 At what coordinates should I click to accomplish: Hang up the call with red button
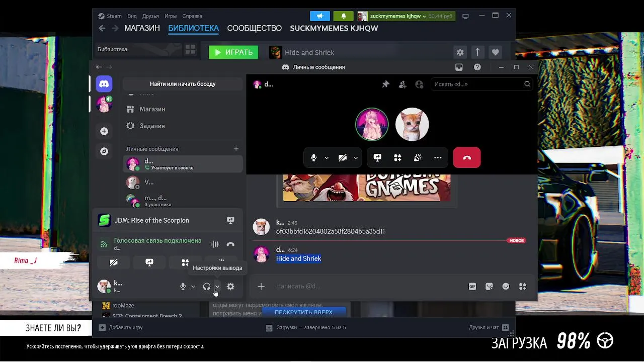coord(467,158)
